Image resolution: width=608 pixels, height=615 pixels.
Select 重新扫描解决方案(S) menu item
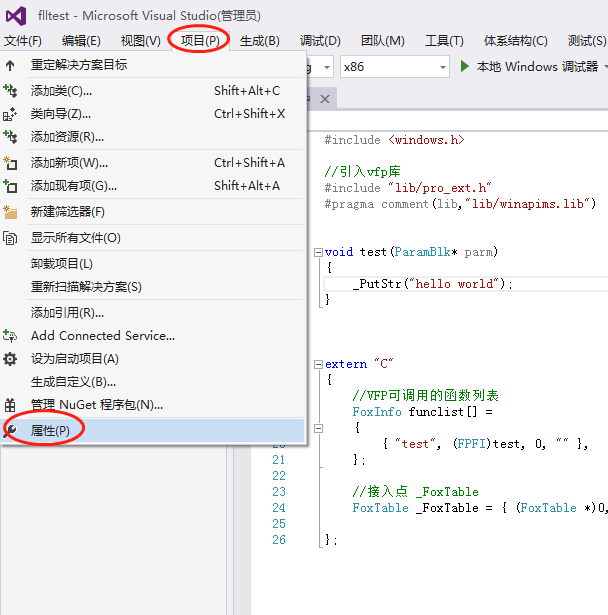[153, 287]
